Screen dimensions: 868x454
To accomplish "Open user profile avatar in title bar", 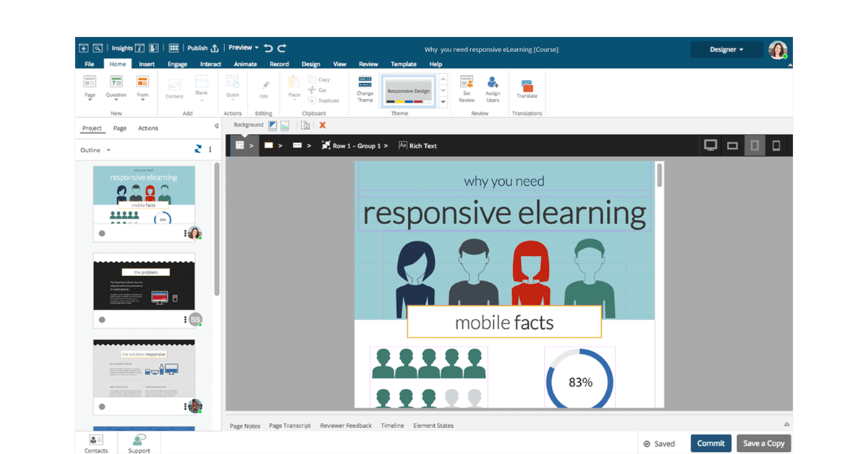I will click(778, 49).
